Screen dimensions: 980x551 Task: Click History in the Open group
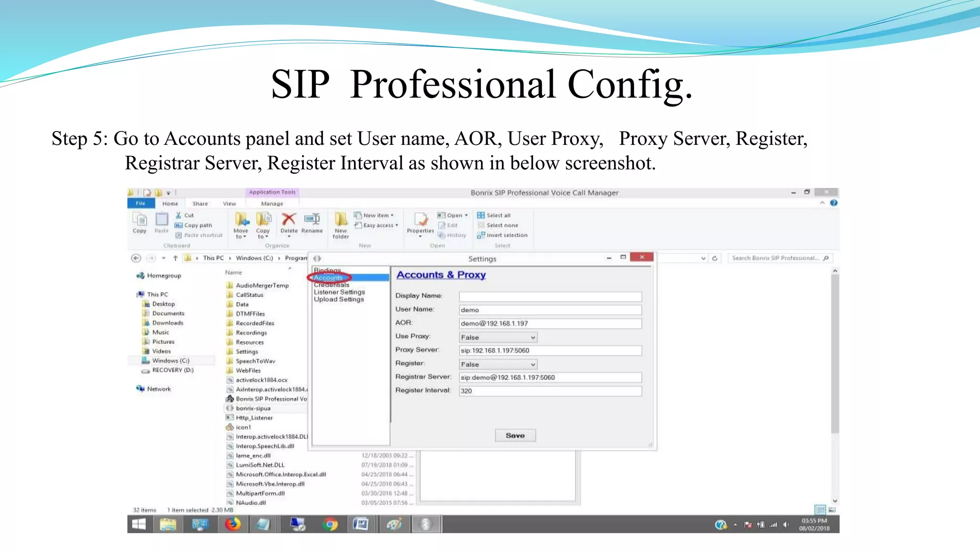click(452, 235)
